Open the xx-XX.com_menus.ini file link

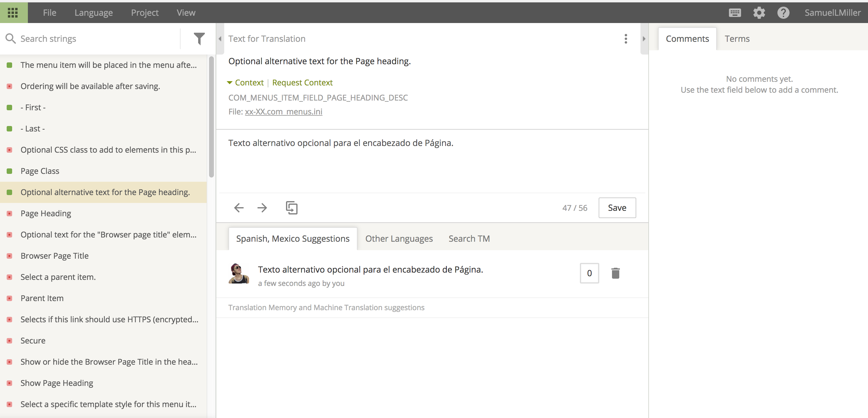[x=283, y=111]
